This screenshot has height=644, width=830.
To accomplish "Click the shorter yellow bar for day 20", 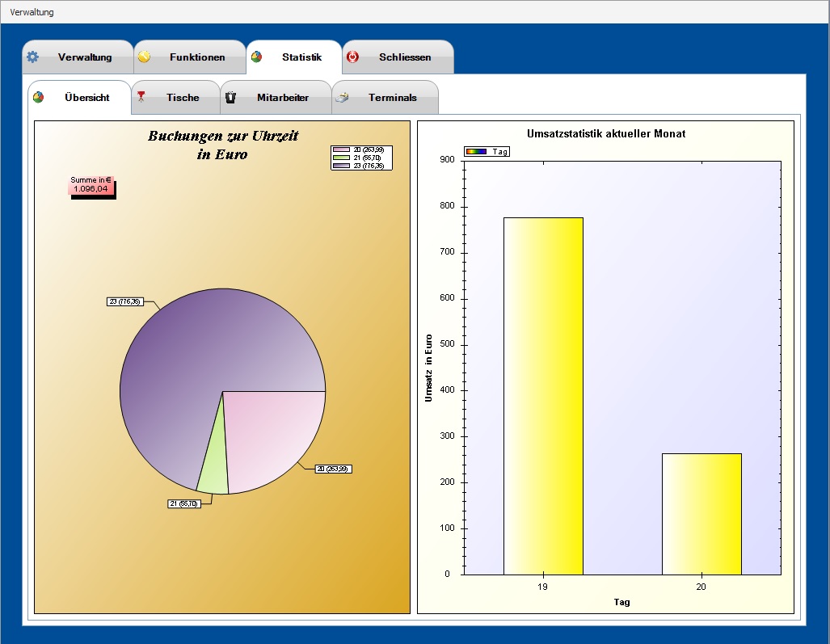I will (701, 514).
